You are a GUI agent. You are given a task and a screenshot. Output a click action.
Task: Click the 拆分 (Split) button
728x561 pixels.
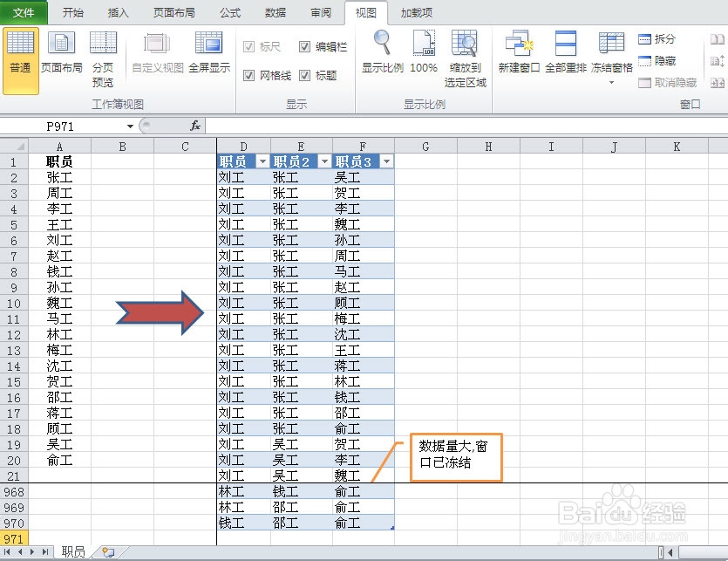[x=664, y=38]
